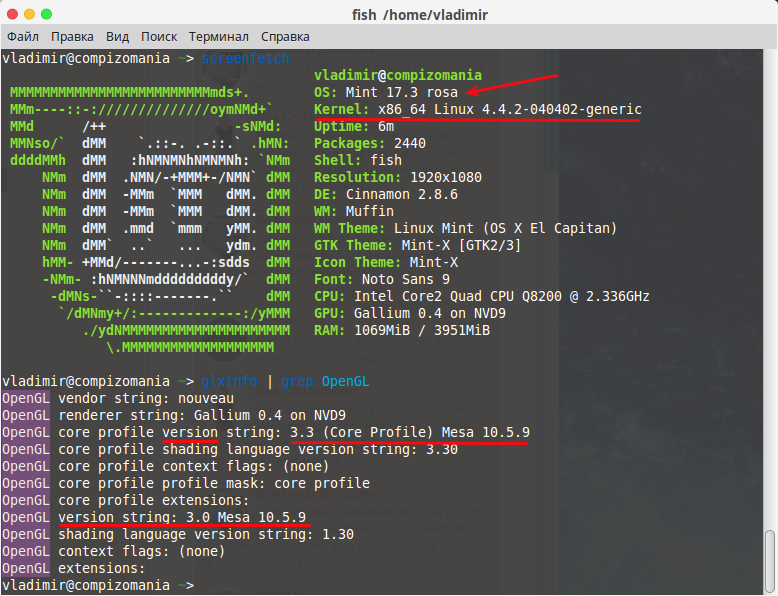778x596 pixels.
Task: Click the window title 'fish /home/vladimir'
Action: click(420, 15)
